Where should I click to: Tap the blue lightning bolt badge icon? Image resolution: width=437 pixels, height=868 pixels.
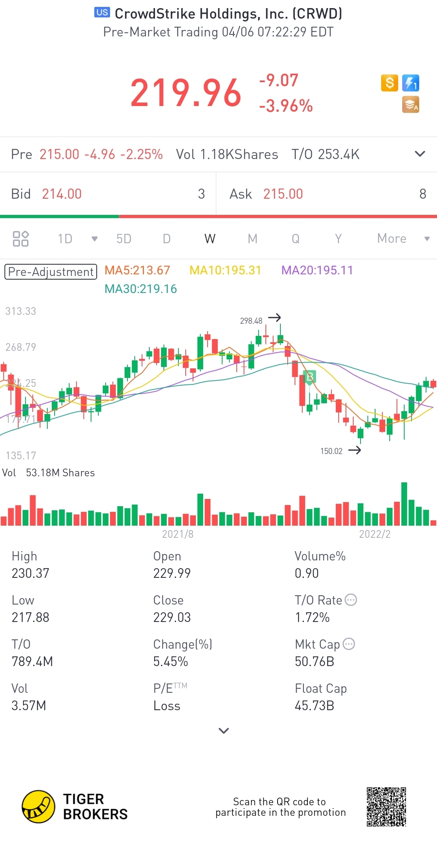(411, 83)
